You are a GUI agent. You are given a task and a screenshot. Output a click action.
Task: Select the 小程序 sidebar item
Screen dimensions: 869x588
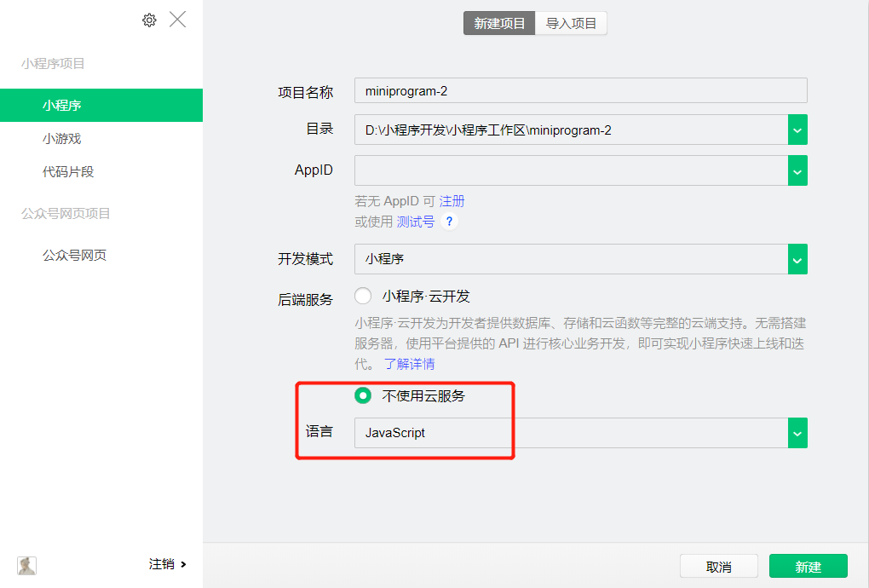coord(101,106)
